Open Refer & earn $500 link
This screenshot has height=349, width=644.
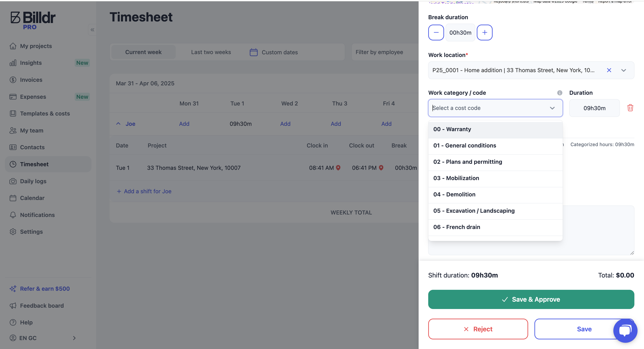[x=45, y=288]
